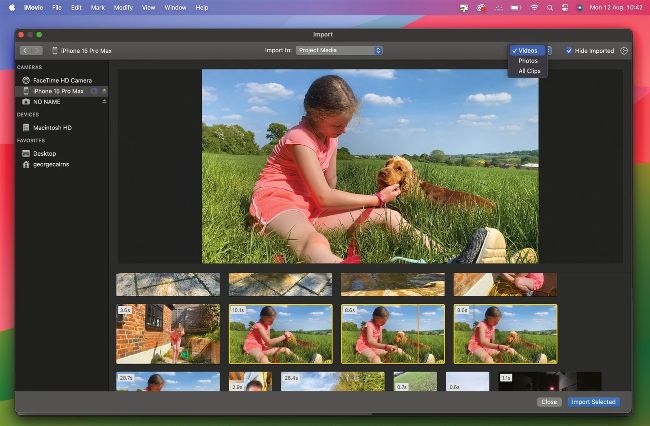Click the Macintosh HD drive icon
650x426 pixels.
click(26, 128)
